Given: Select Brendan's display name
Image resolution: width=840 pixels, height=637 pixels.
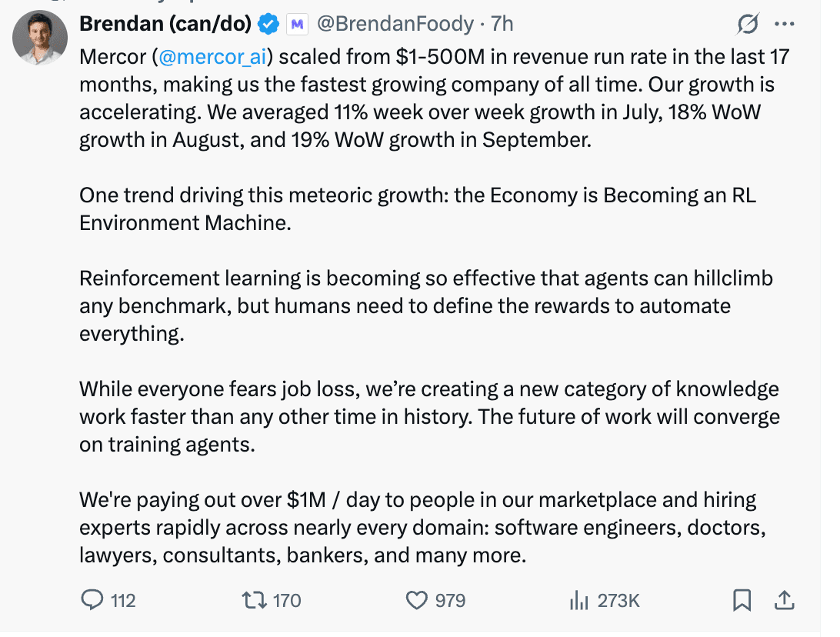Looking at the screenshot, I should click(165, 24).
